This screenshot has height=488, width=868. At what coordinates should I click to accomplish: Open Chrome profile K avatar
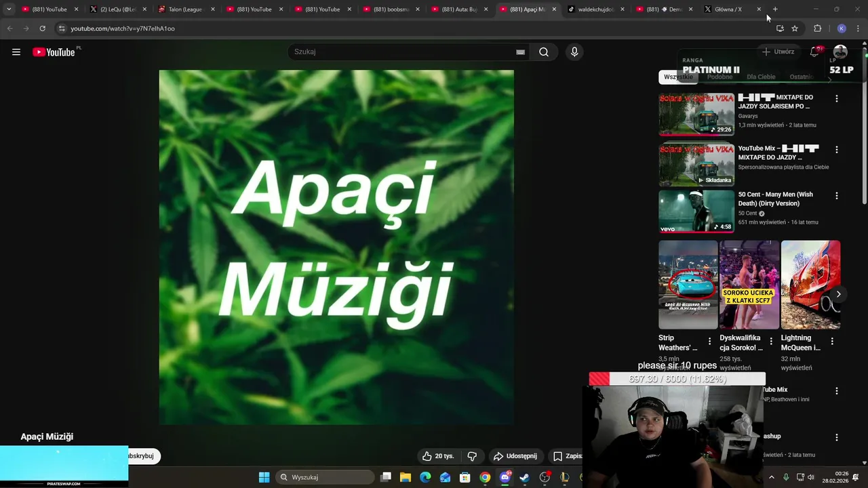pyautogui.click(x=842, y=28)
